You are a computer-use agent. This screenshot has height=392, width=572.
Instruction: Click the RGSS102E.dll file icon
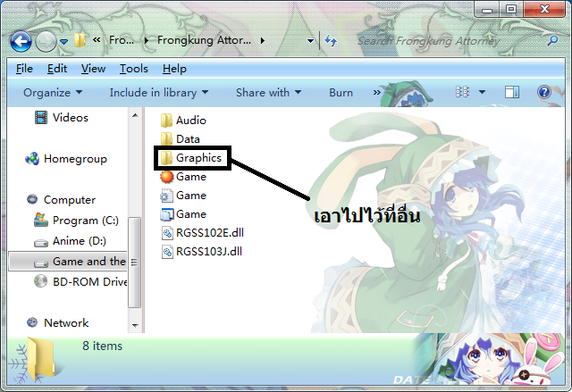(167, 233)
